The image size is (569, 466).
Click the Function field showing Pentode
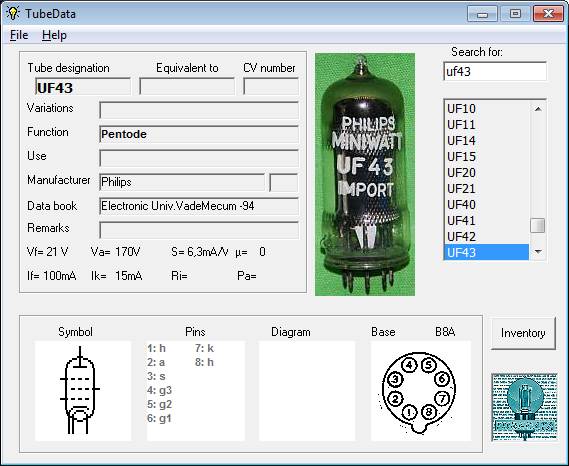click(x=199, y=134)
